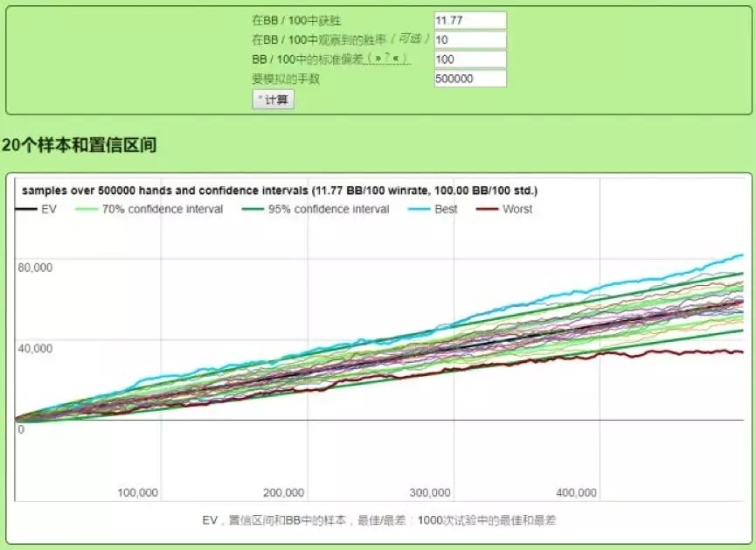This screenshot has height=550, width=756.
Task: Click the hands-to-simulate field showing 500000
Action: click(469, 79)
